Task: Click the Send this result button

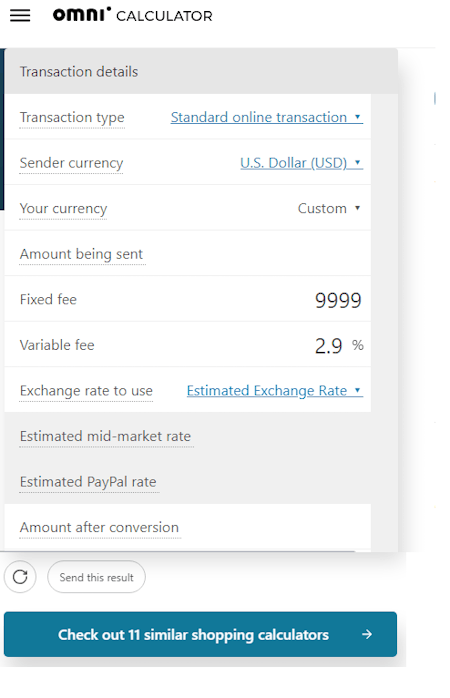Action: coord(97,577)
